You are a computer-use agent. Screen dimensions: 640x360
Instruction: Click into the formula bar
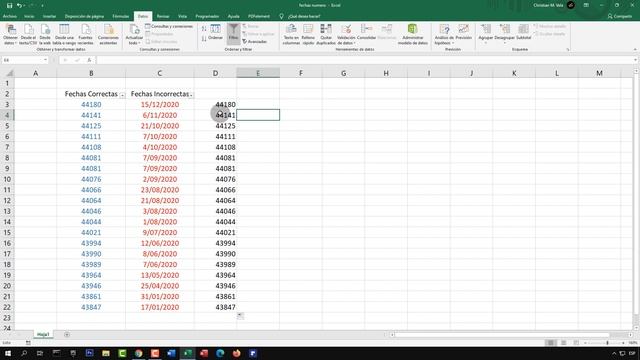363,60
